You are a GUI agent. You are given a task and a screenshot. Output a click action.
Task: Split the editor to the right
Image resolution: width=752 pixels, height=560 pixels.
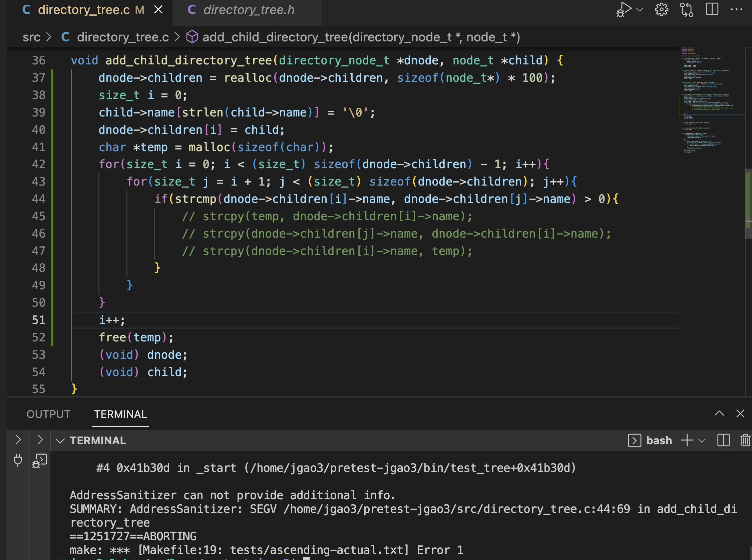(712, 9)
